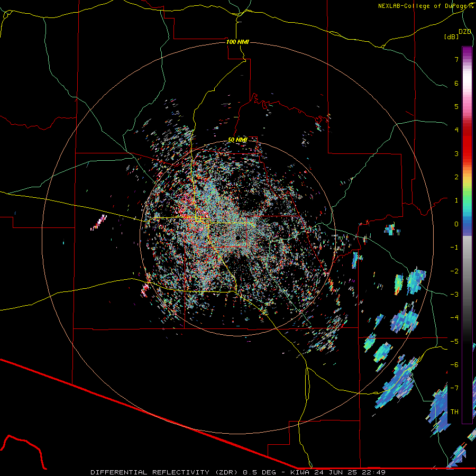The height and width of the screenshot is (476, 476).
Task: Click the -4 dB value on the scale
Action: coord(454,317)
